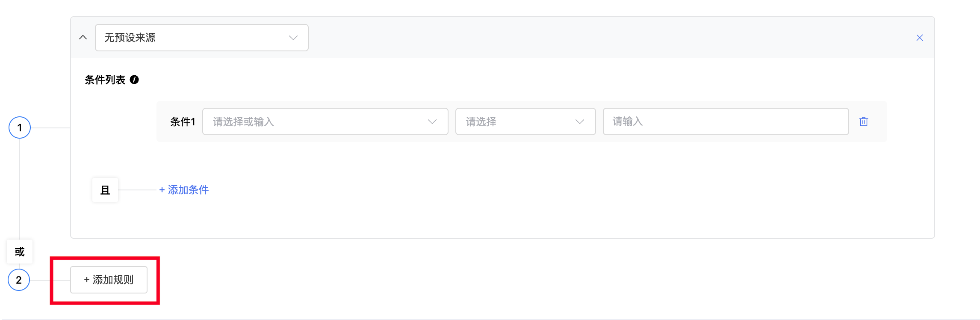Toggle the 或 logic operator
This screenshot has width=980, height=320.
(x=20, y=252)
